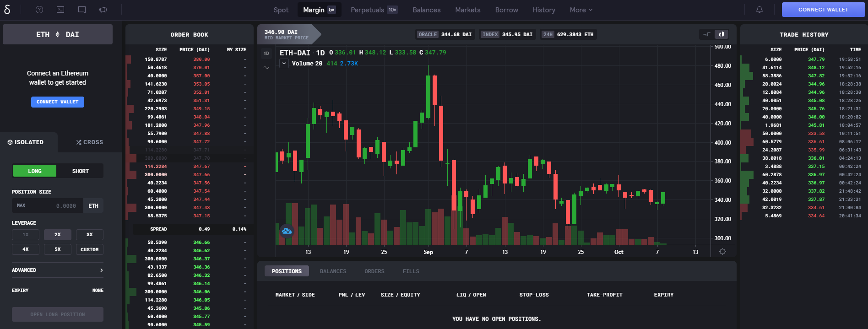Image resolution: width=868 pixels, height=329 pixels.
Task: Select Cross margin mode
Action: [90, 142]
